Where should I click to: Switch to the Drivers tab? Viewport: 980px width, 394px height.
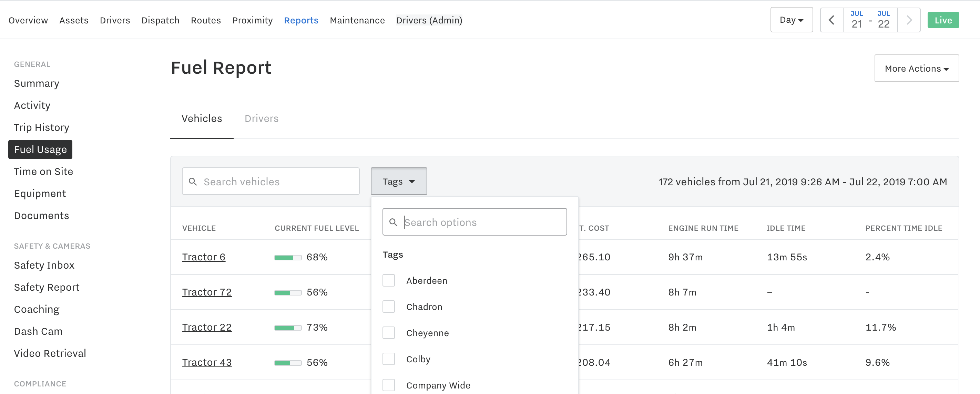pos(261,119)
